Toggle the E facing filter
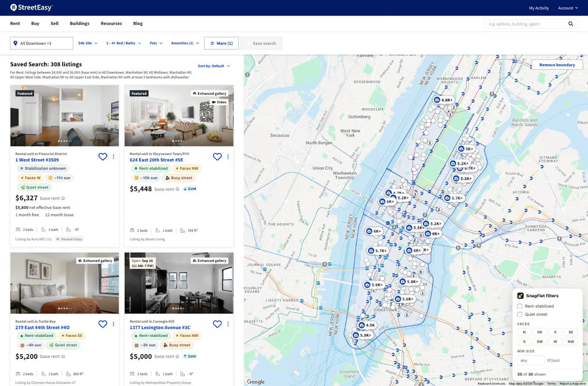The height and width of the screenshot is (386, 588). (x=555, y=332)
